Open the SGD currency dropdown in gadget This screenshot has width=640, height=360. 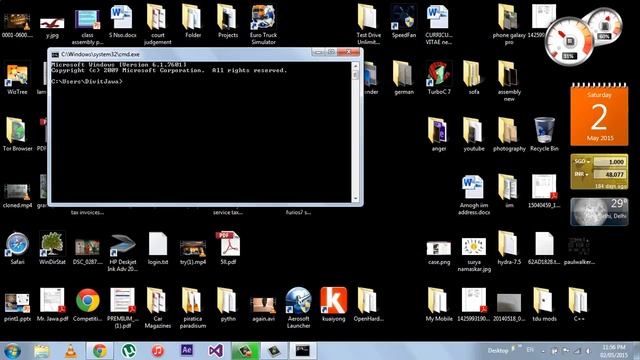(582, 162)
